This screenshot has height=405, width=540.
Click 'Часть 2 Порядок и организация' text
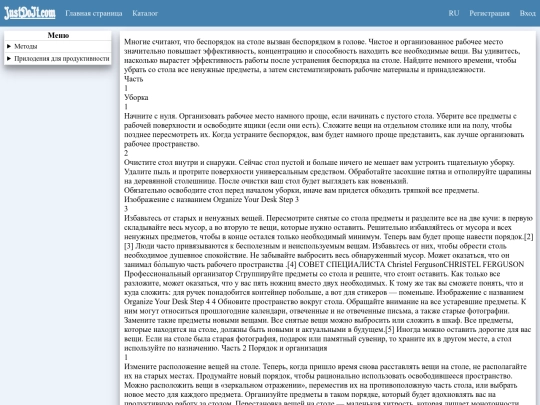274,348
